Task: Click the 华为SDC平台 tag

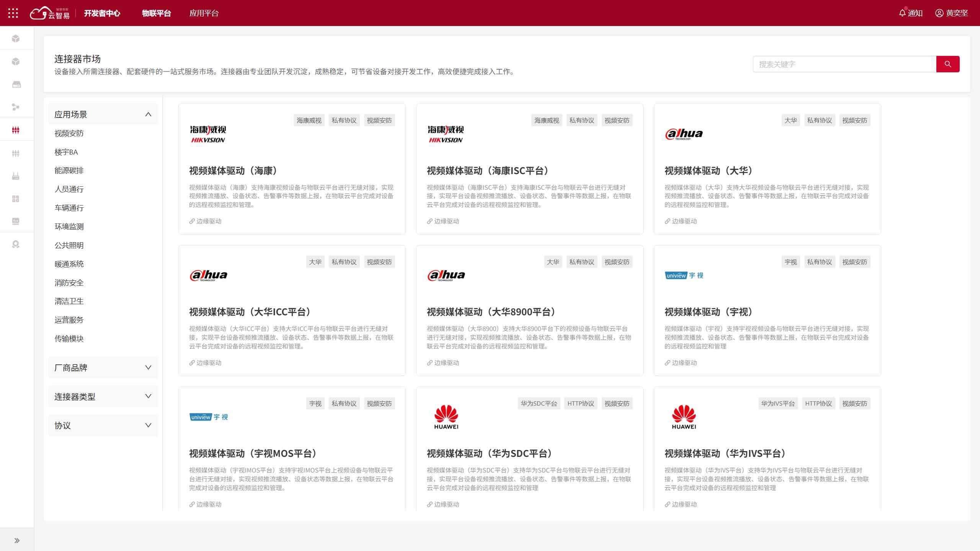Action: [539, 403]
